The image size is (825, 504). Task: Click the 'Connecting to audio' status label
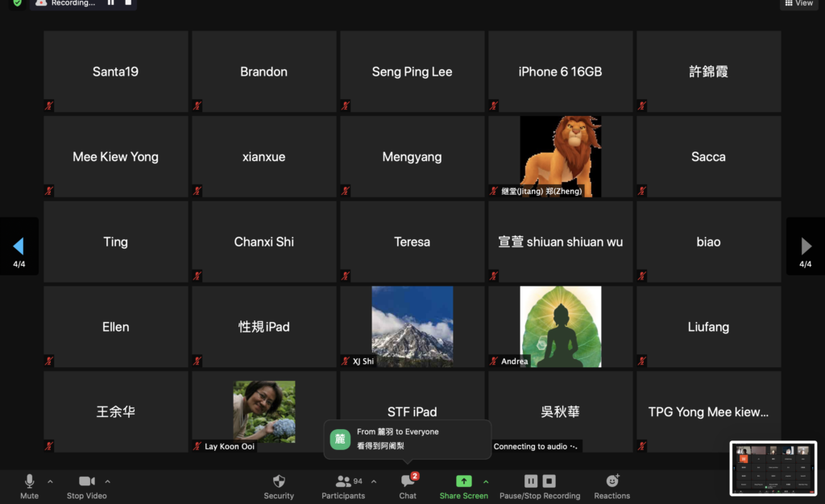pyautogui.click(x=535, y=446)
